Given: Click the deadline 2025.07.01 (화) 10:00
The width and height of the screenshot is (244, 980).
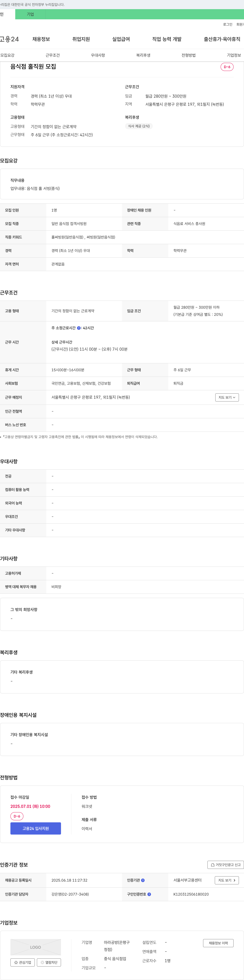Looking at the screenshot, I should click(30, 806).
